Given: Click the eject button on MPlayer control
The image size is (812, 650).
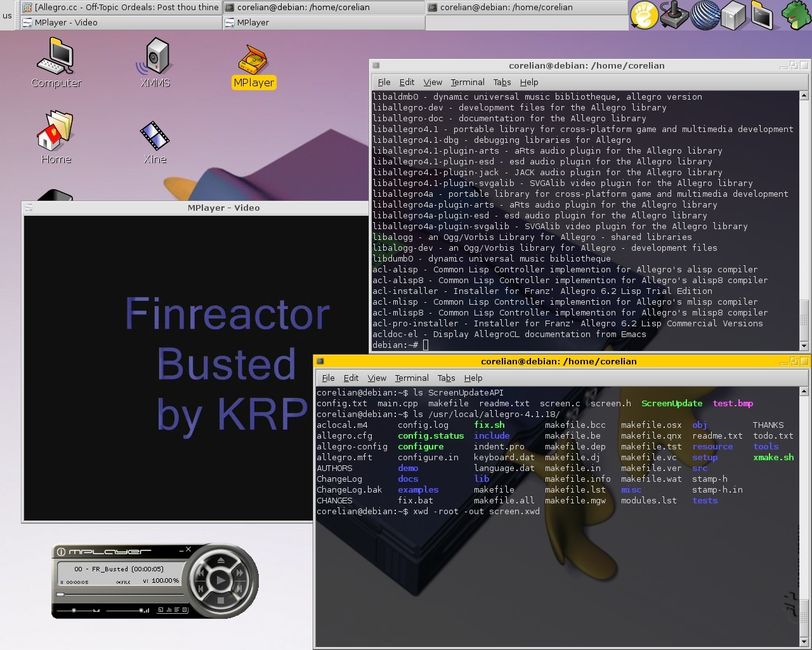Looking at the screenshot, I should [x=220, y=560].
